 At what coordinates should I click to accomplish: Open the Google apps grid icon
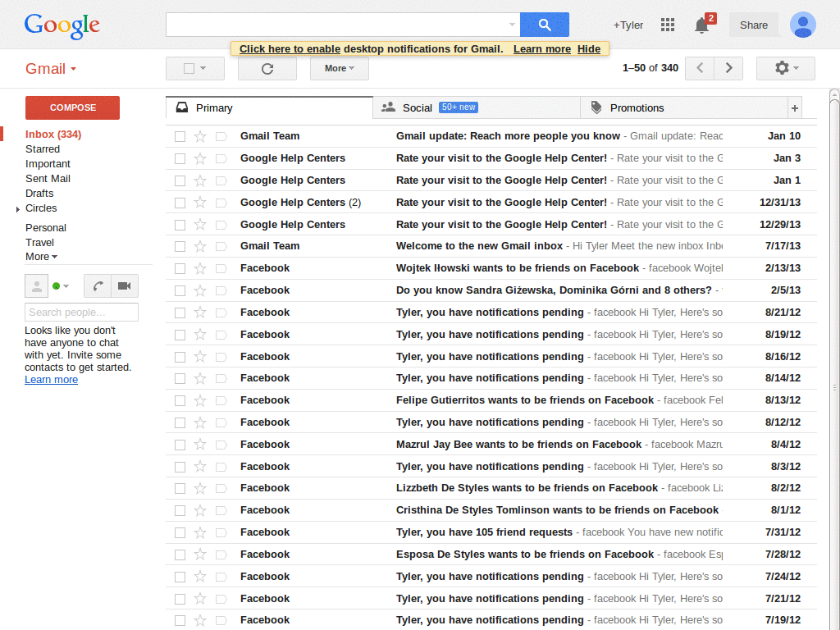668,25
